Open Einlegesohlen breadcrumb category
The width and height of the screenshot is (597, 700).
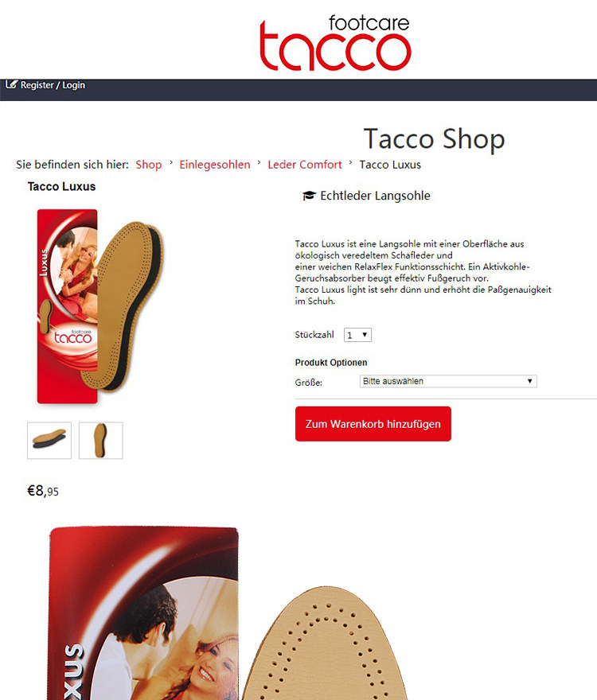pos(215,165)
